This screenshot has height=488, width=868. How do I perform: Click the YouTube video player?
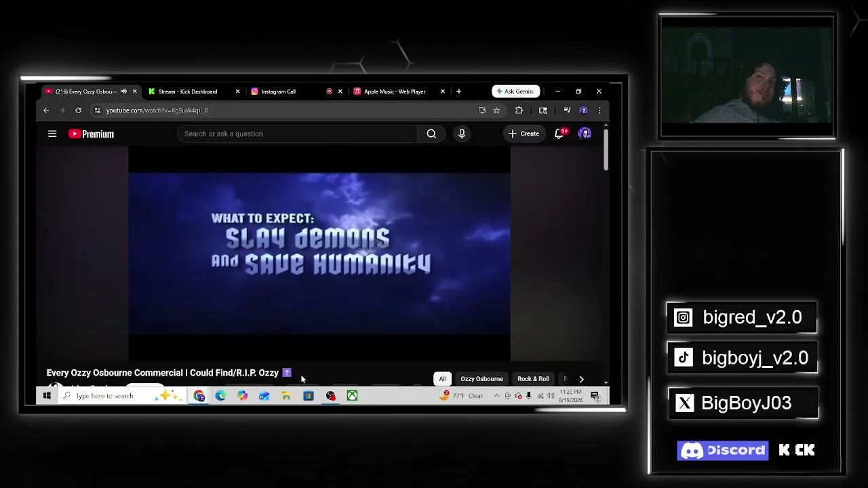coord(319,254)
